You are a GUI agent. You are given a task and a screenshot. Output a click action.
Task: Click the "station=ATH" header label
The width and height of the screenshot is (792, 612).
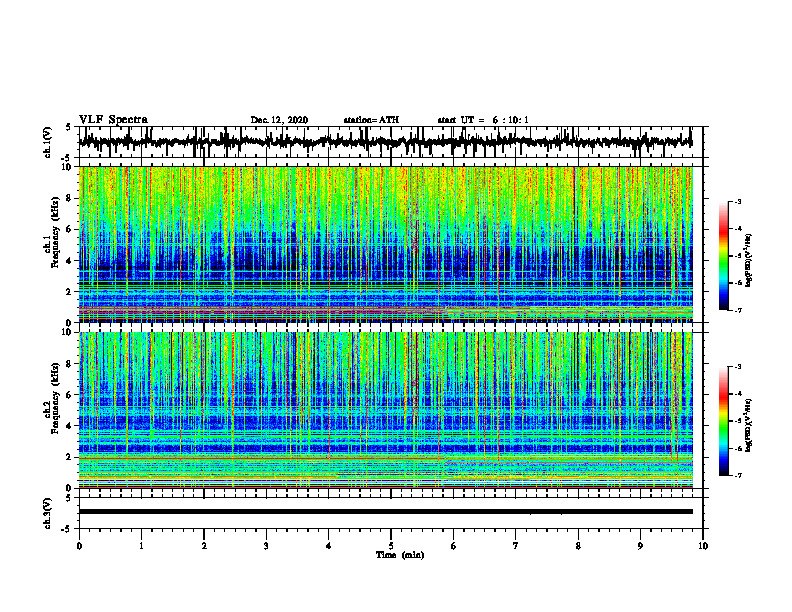(x=371, y=120)
